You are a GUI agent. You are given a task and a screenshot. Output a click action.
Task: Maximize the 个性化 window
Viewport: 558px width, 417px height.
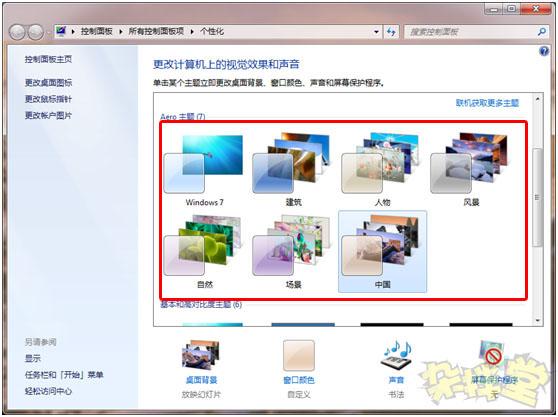pos(511,9)
